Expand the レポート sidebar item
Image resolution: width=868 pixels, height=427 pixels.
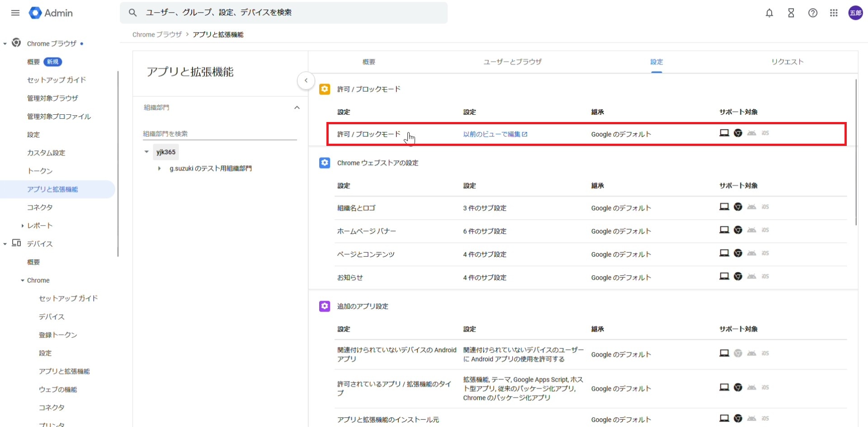point(22,225)
